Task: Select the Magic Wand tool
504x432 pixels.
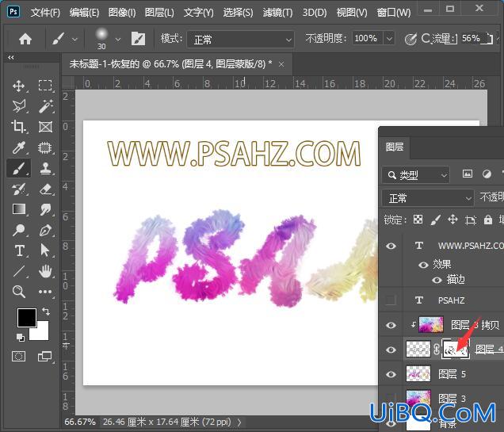Action: point(45,106)
